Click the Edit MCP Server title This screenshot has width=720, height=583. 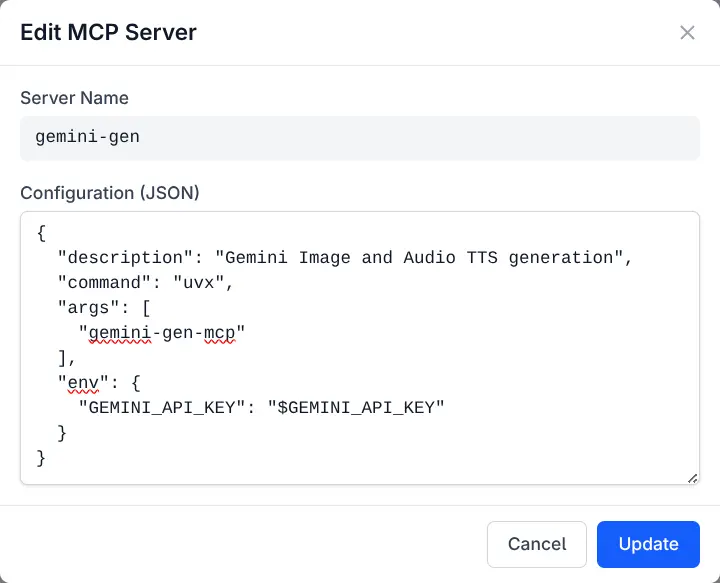tap(109, 32)
